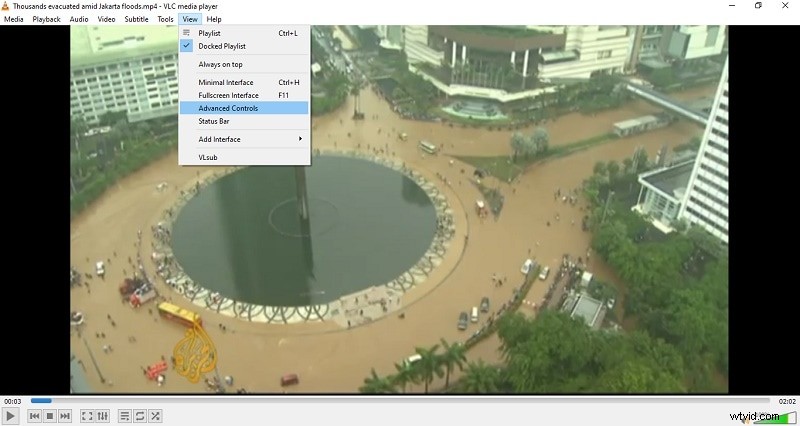Adjust the green volume slider
800x426 pixels.
click(774, 417)
